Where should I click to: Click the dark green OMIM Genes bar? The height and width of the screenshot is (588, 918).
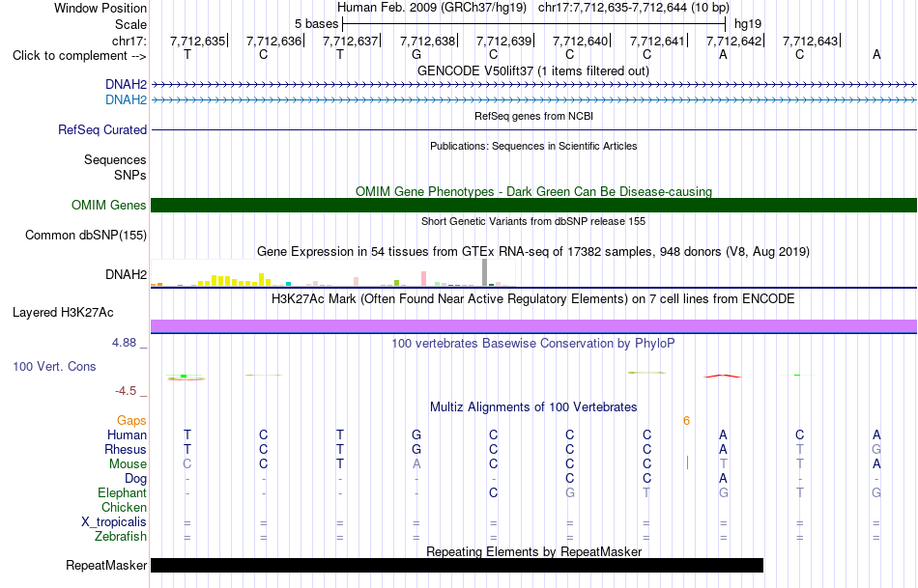(x=533, y=206)
